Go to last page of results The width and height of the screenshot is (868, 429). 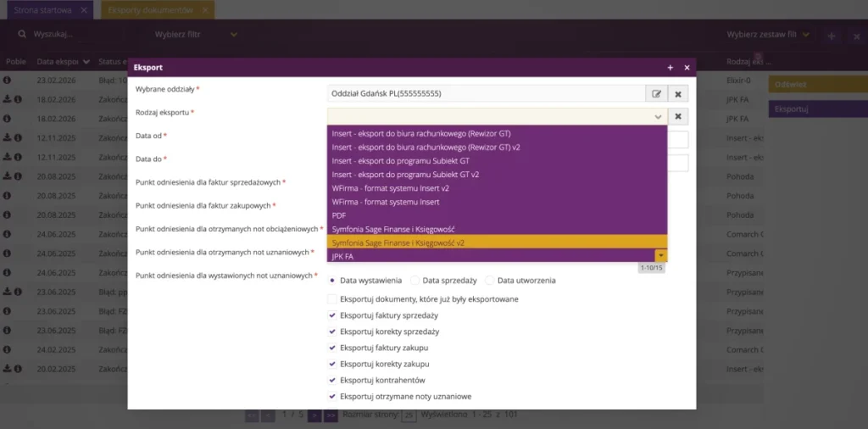(x=331, y=415)
